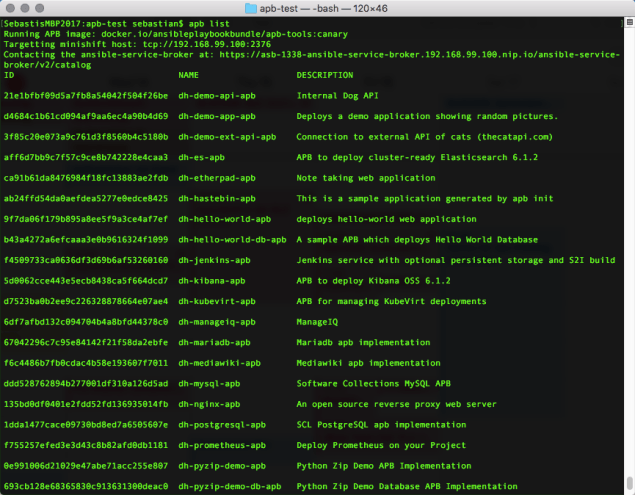Click 'dh-demo-app-apb' in the NAME column
The height and width of the screenshot is (495, 635).
point(217,116)
